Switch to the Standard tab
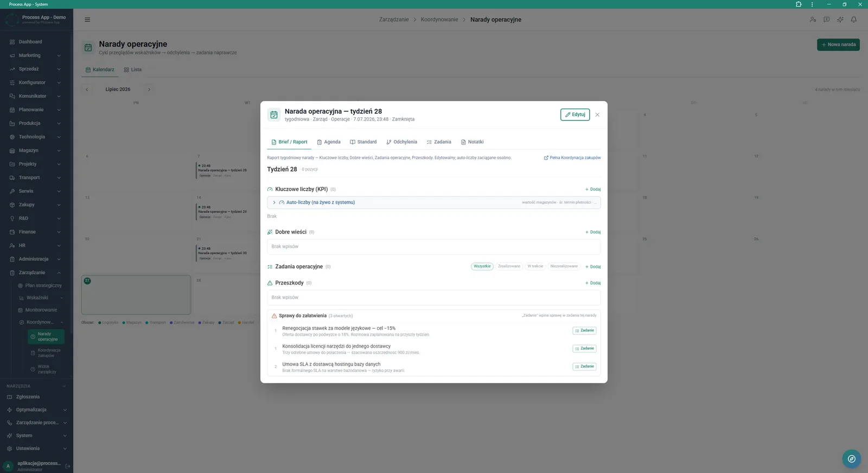 click(363, 142)
